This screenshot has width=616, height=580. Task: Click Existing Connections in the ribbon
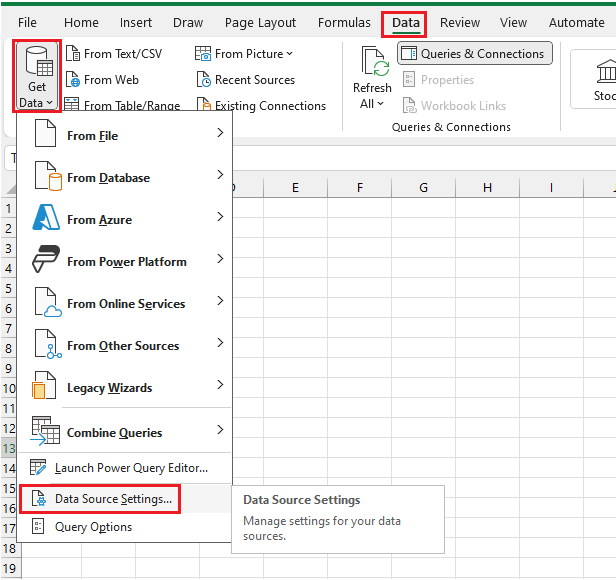coord(261,105)
